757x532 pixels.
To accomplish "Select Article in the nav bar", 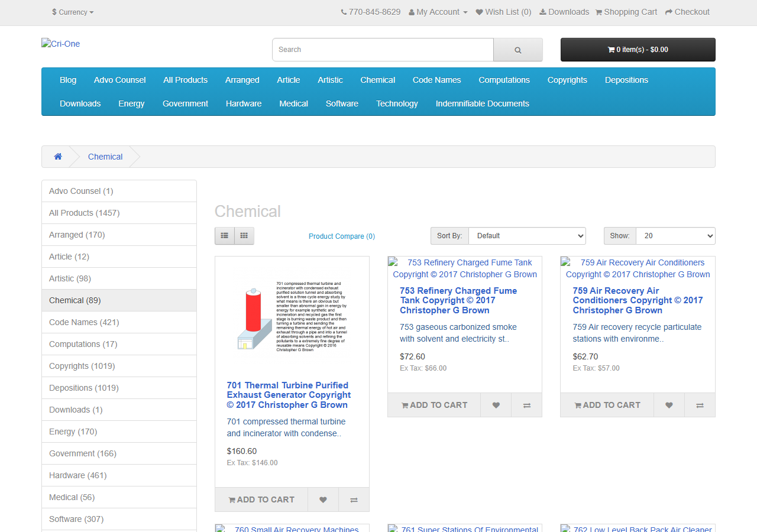I will tap(289, 80).
